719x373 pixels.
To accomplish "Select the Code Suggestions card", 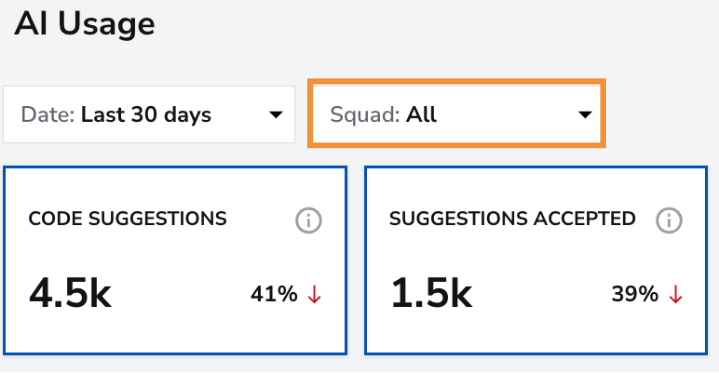I will pos(175,261).
